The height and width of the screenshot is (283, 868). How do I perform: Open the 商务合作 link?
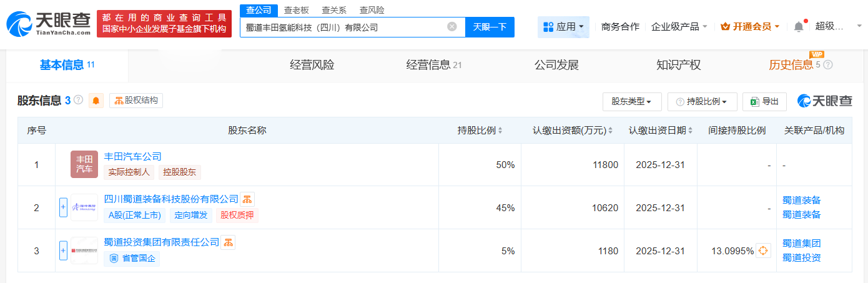(x=620, y=27)
